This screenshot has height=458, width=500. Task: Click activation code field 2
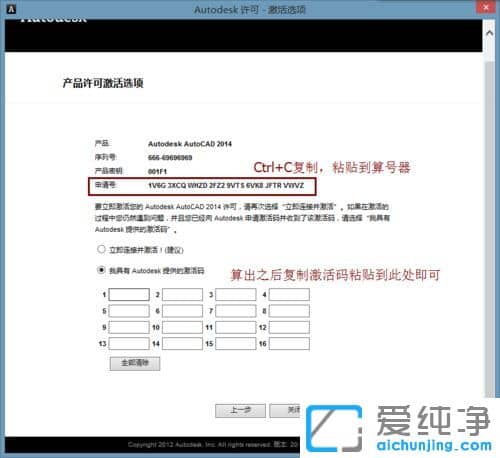[182, 295]
